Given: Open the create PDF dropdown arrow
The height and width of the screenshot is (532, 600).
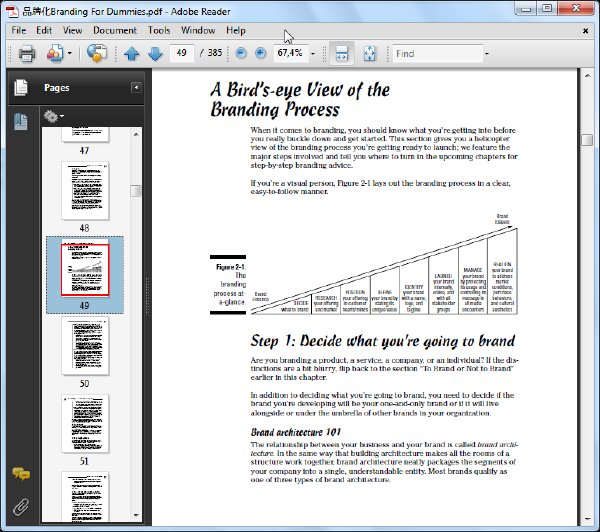Looking at the screenshot, I should (x=70, y=53).
